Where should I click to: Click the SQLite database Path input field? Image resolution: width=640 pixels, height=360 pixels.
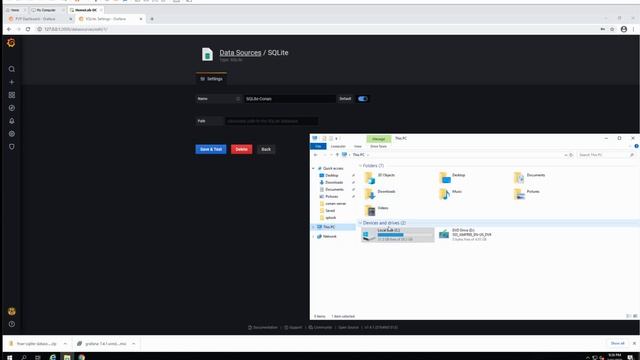pos(271,121)
